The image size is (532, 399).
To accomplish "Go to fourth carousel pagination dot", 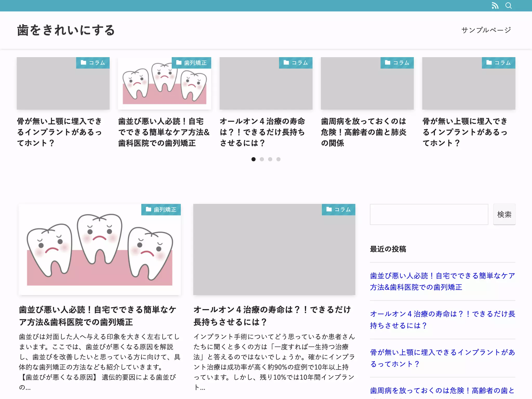I will 278,159.
